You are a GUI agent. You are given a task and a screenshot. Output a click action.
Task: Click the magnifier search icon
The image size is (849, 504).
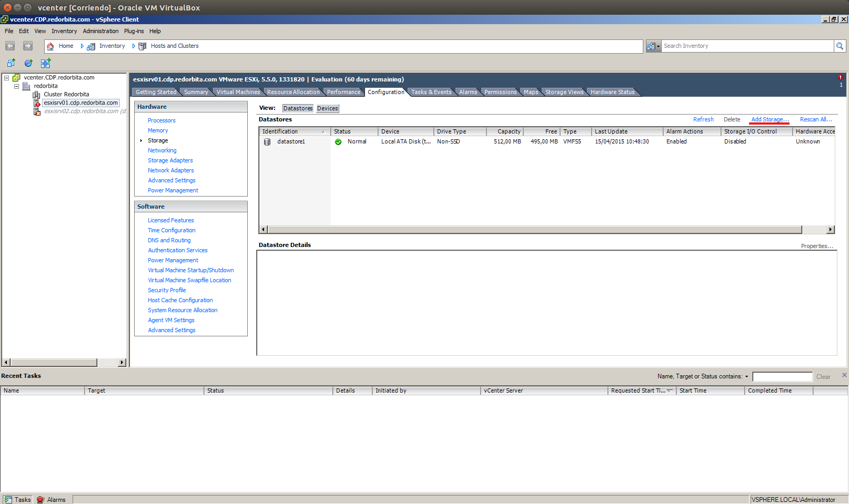840,46
